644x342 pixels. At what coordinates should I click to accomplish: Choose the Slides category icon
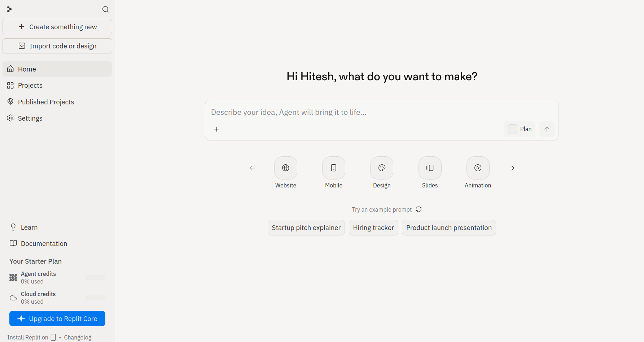tap(430, 168)
